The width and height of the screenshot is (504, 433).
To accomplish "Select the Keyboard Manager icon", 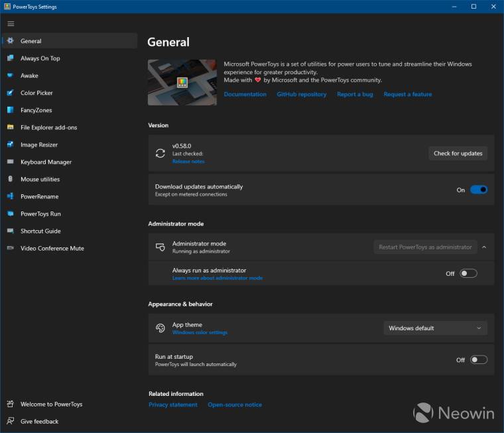I will coord(10,162).
